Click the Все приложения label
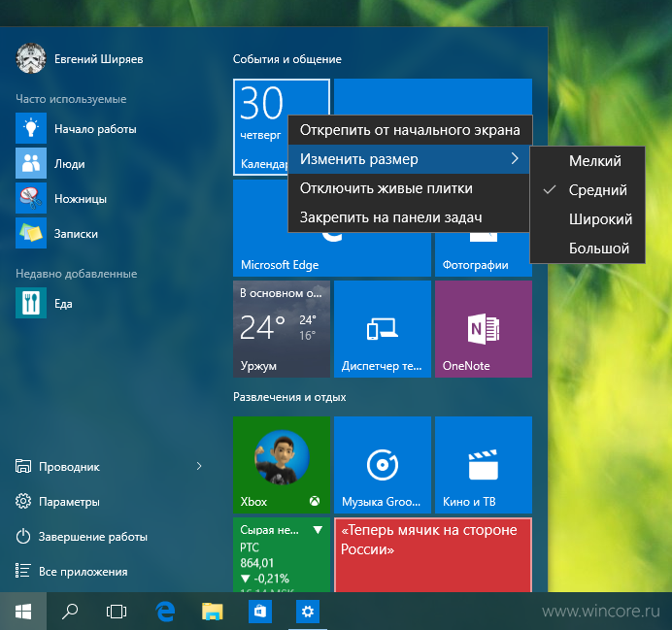This screenshot has height=630, width=672. 84,572
